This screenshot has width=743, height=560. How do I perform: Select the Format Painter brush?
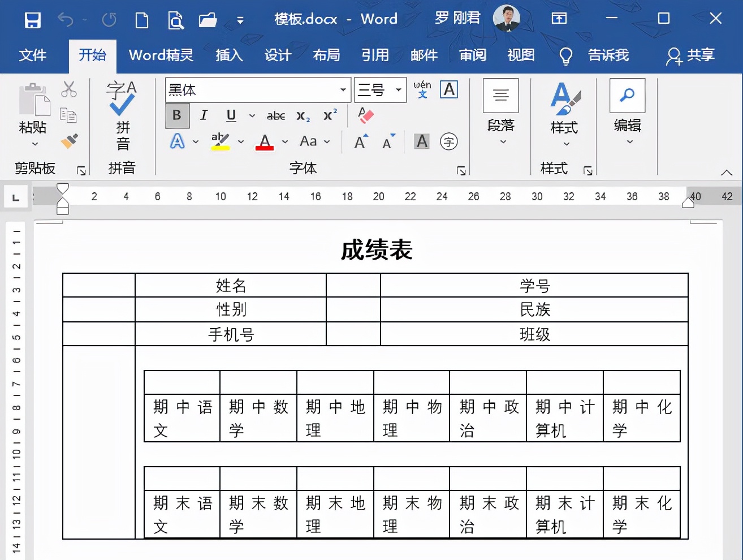pyautogui.click(x=69, y=141)
